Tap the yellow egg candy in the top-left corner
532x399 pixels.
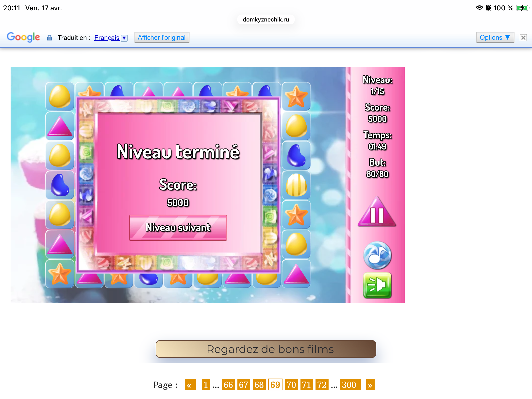pos(60,97)
